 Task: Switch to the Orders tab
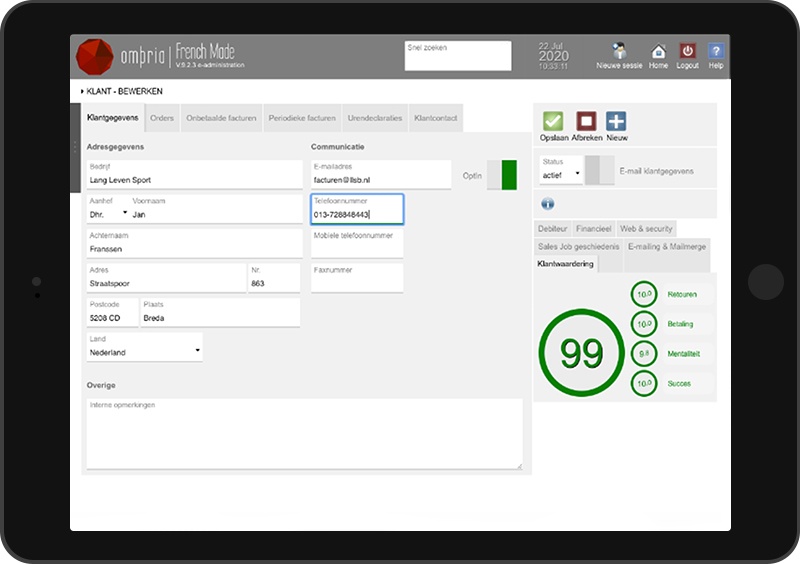coord(162,118)
